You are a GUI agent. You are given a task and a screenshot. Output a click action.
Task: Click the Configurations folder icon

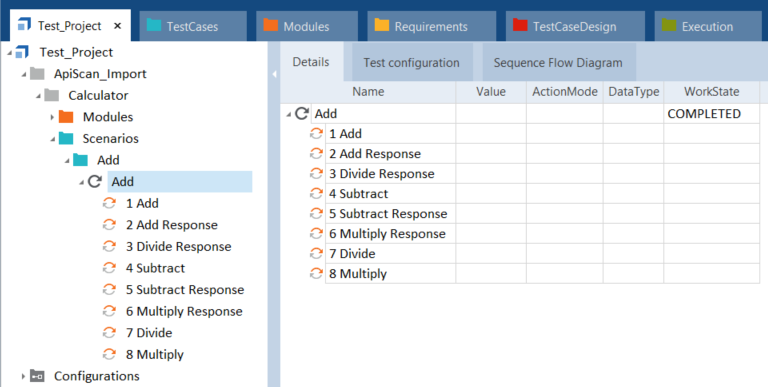(37, 376)
